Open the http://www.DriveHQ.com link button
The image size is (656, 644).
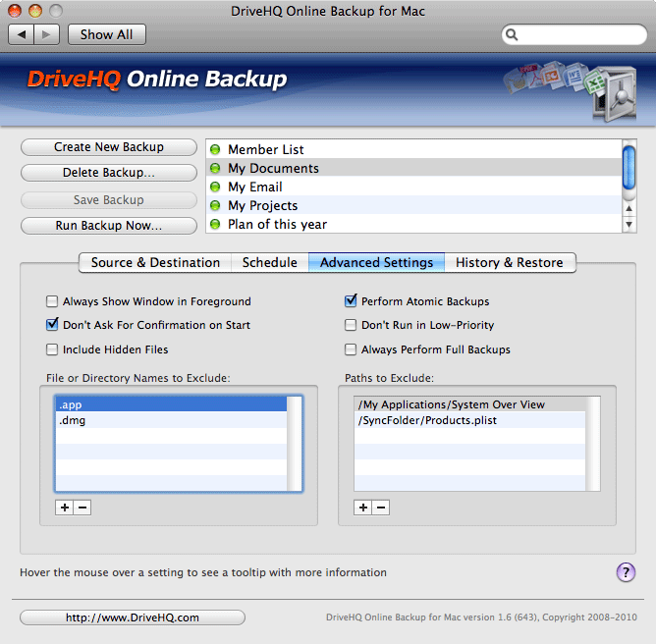pos(133,617)
